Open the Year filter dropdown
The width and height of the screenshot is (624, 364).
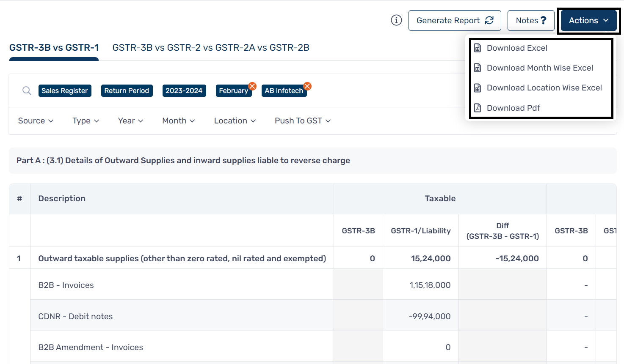(x=131, y=121)
